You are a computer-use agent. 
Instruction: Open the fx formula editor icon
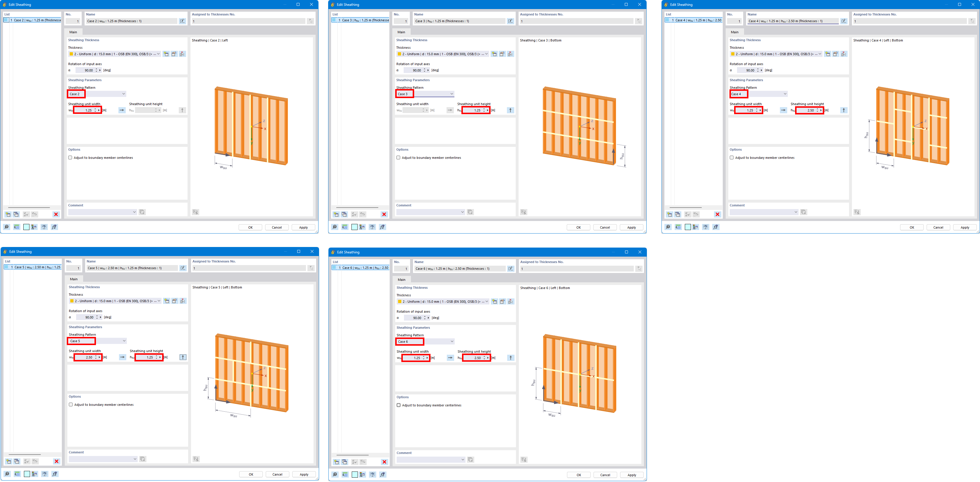(55, 227)
